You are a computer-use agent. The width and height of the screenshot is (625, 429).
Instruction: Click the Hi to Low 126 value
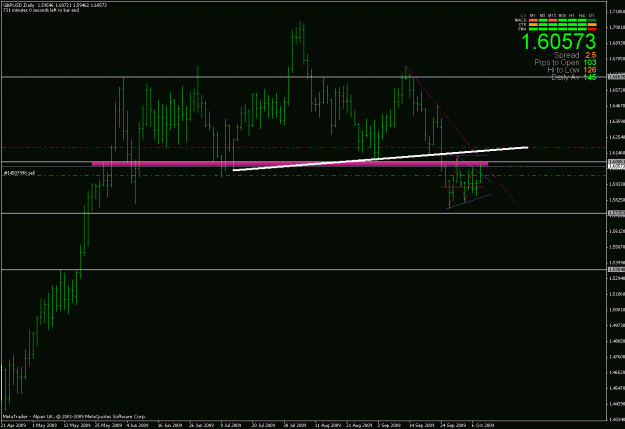tap(590, 70)
